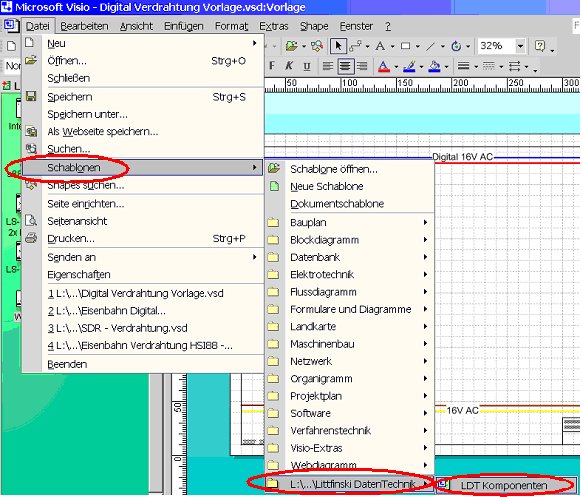
Task: Open the Extras menu
Action: [x=274, y=26]
